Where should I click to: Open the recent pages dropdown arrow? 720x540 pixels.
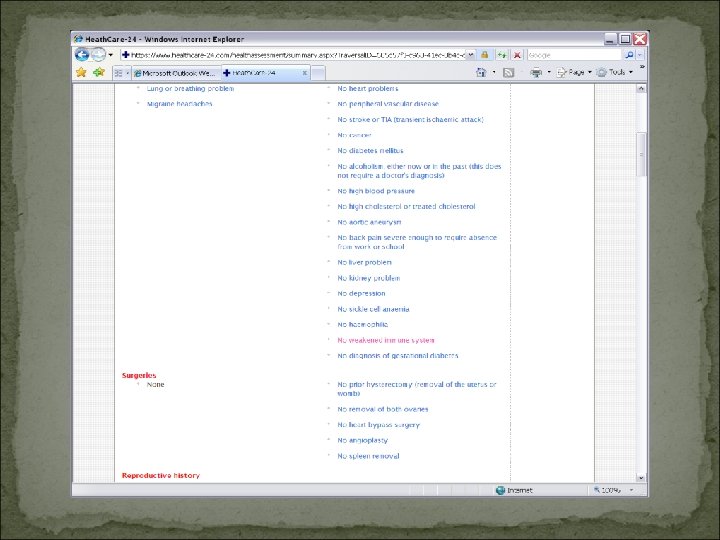[111, 55]
